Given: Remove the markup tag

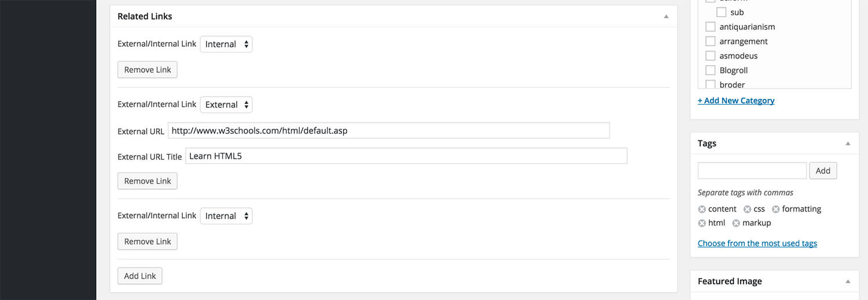Looking at the screenshot, I should point(736,223).
